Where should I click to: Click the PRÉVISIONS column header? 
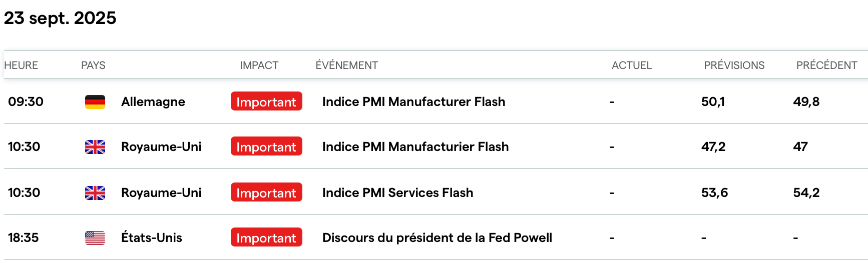734,65
